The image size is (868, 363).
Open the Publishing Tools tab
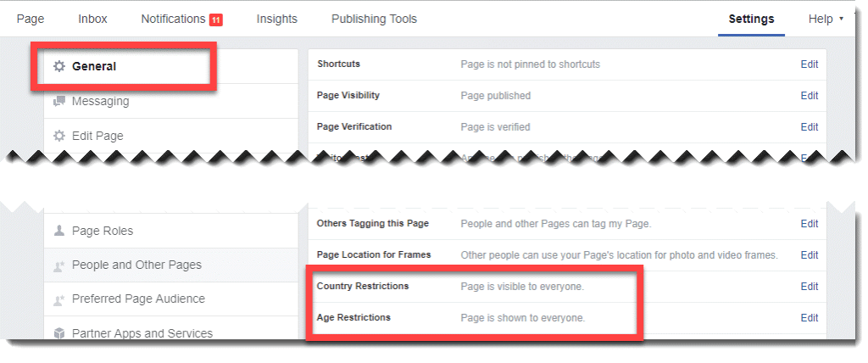(x=374, y=19)
